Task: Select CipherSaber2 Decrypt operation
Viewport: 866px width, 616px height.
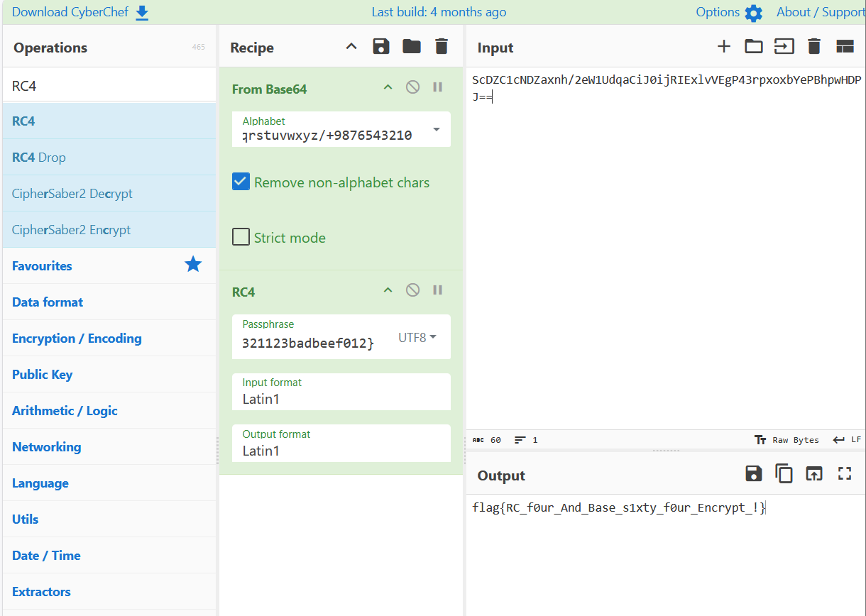Action: (x=109, y=193)
